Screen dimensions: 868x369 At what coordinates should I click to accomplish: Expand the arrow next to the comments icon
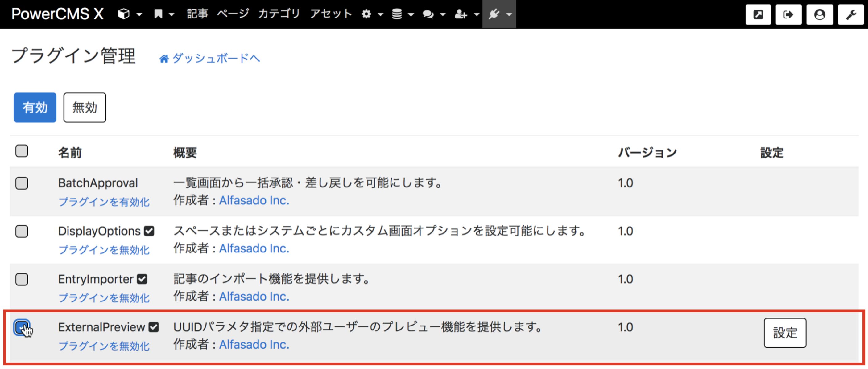coord(443,14)
